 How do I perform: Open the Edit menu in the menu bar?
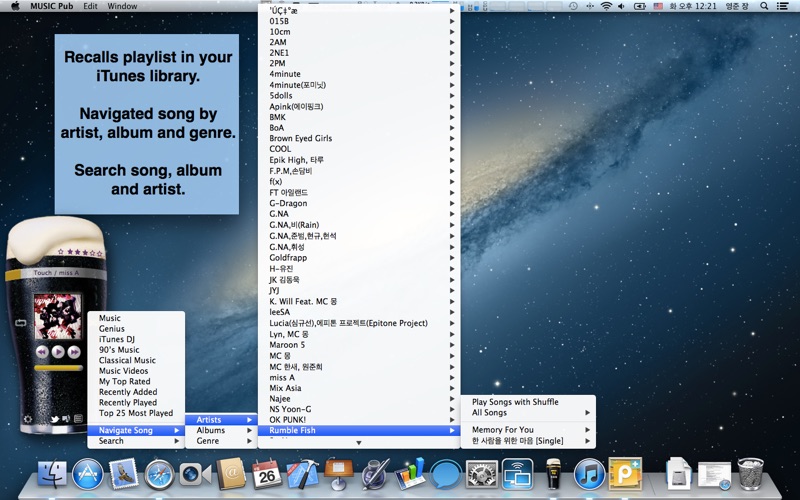click(x=90, y=6)
